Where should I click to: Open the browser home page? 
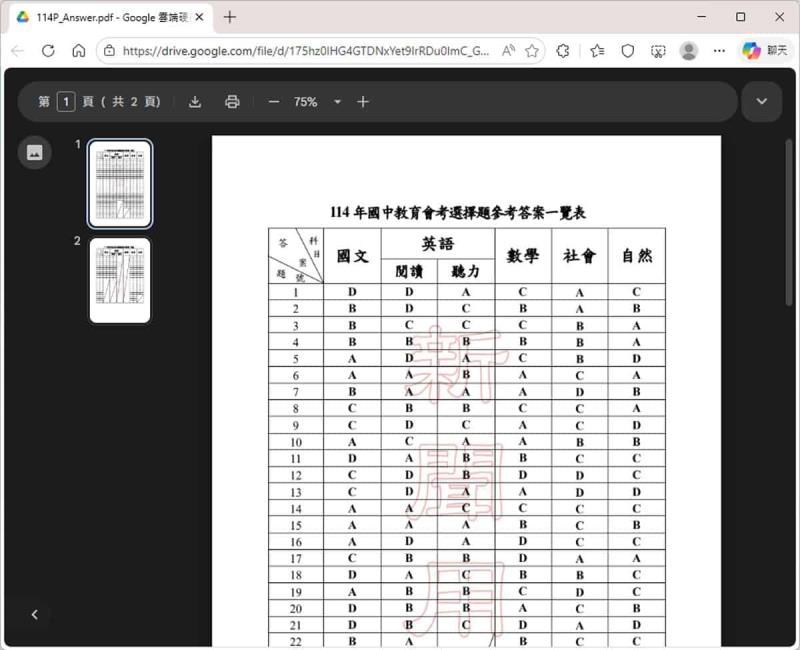tap(80, 50)
